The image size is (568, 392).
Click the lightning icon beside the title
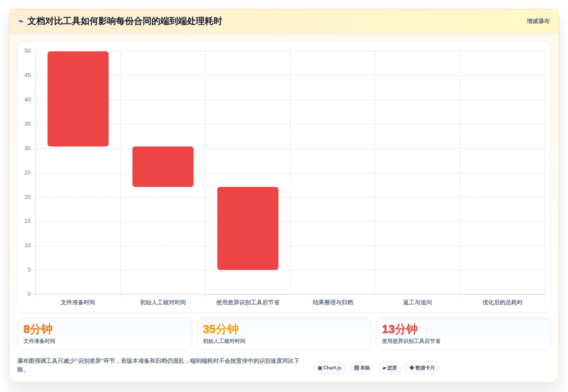tap(21, 21)
